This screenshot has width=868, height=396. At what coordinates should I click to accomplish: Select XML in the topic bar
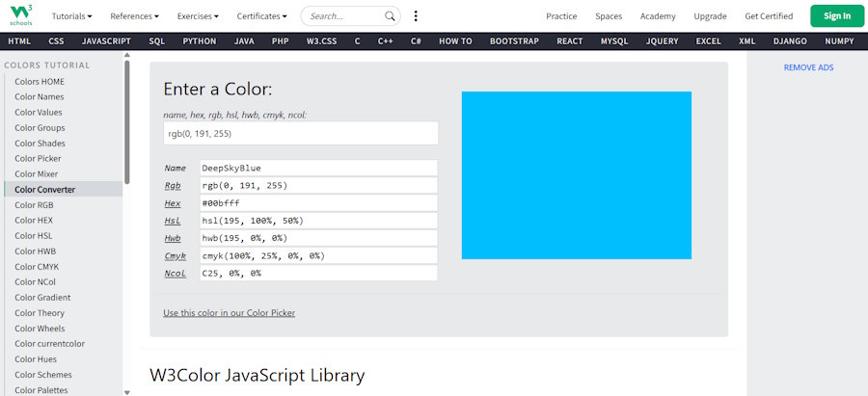[x=746, y=40]
